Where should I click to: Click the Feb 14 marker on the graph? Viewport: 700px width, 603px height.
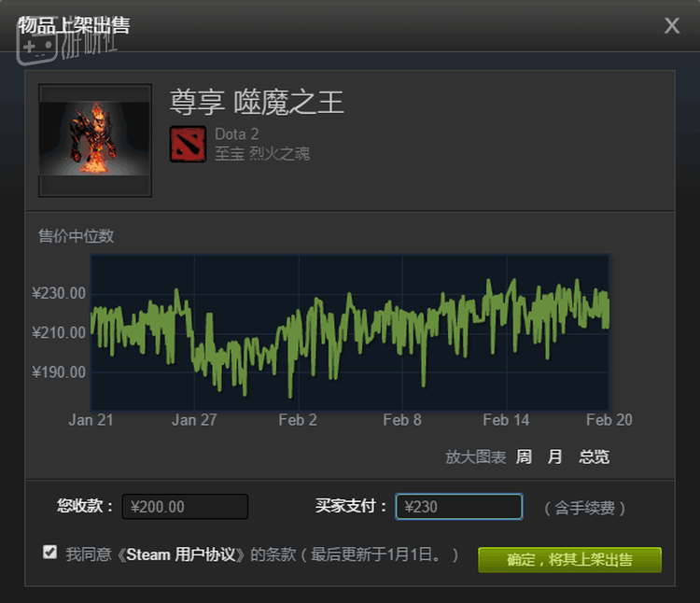tap(506, 419)
